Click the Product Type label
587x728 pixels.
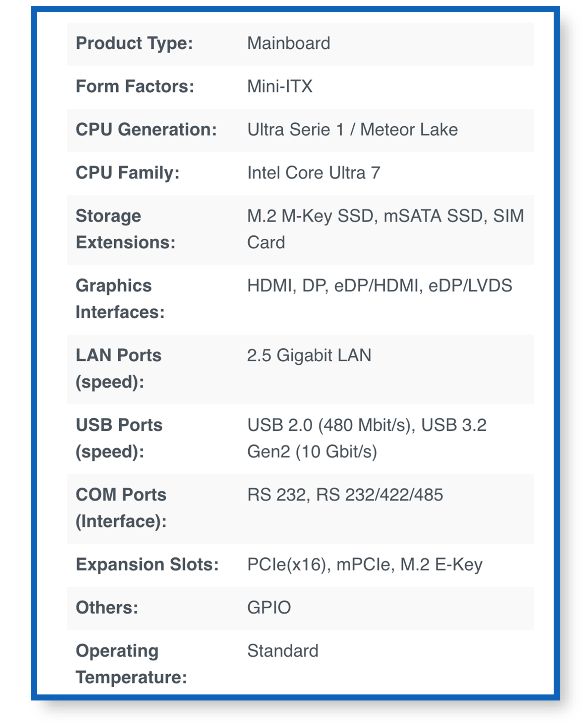[x=134, y=44]
